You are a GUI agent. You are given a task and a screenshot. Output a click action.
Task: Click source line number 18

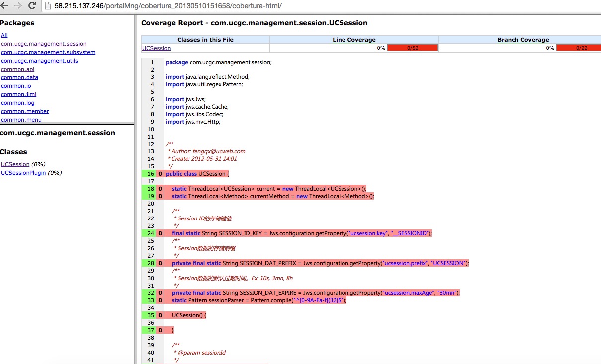[151, 189]
